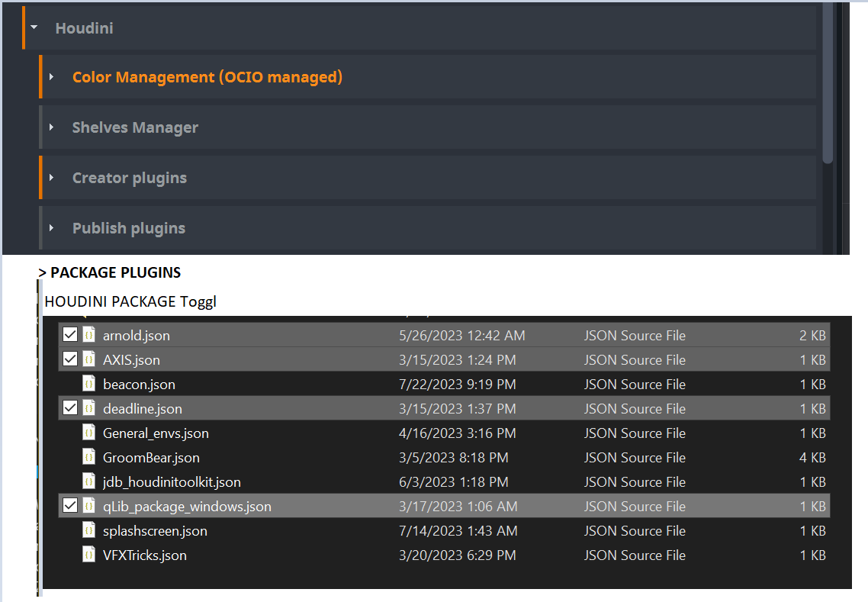Click the VFXTricks.json file icon
Viewport: 868px width, 602px height.
click(x=89, y=555)
